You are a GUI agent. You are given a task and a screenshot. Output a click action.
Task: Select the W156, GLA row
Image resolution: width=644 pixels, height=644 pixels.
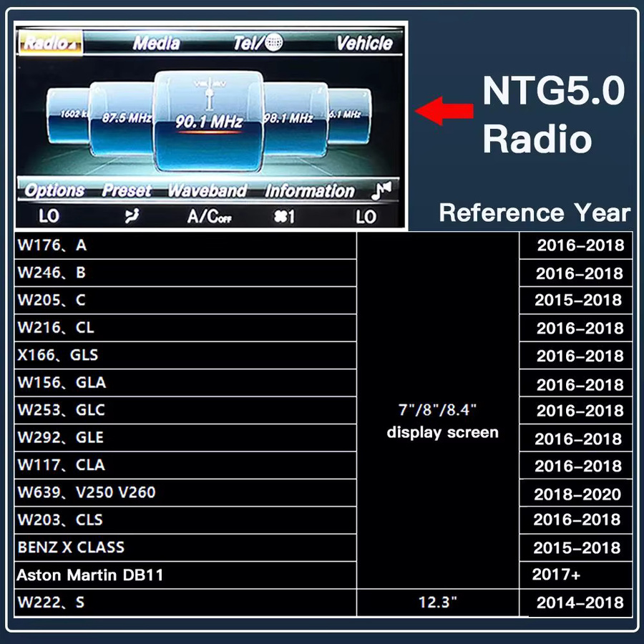point(185,383)
